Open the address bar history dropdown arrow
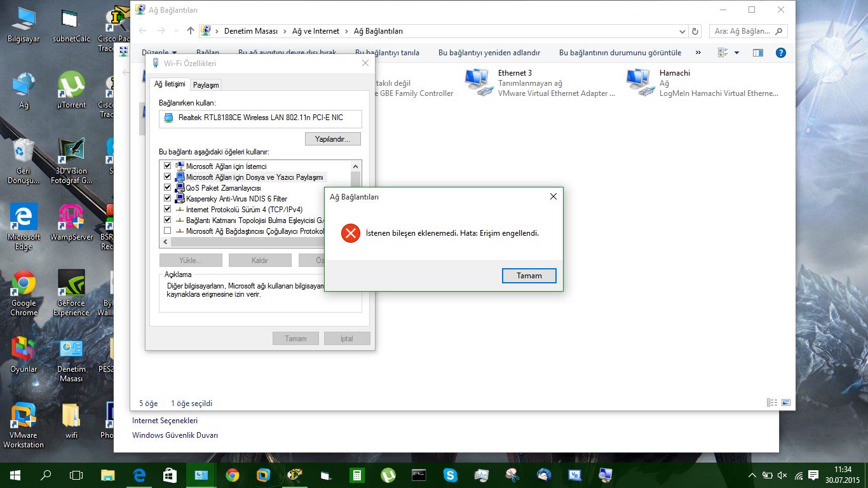This screenshot has height=488, width=868. tap(682, 31)
